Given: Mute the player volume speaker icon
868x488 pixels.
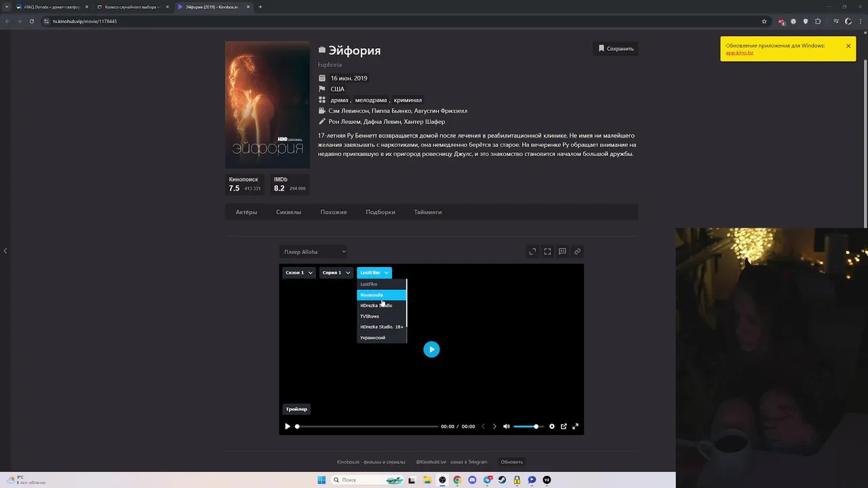Looking at the screenshot, I should coord(506,426).
